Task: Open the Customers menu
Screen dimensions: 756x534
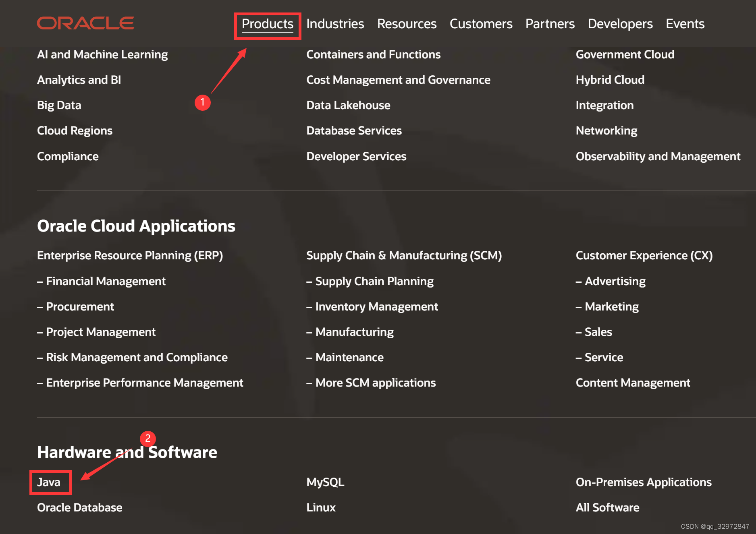Action: (x=481, y=24)
